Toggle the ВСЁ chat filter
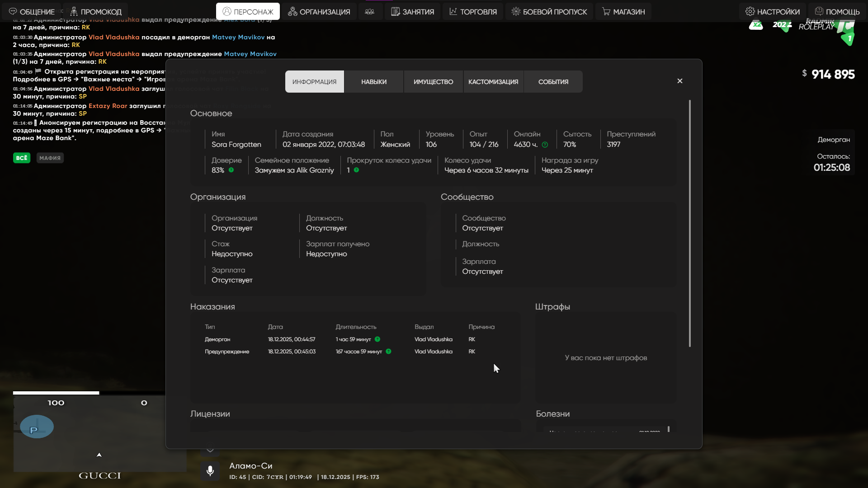 click(21, 158)
